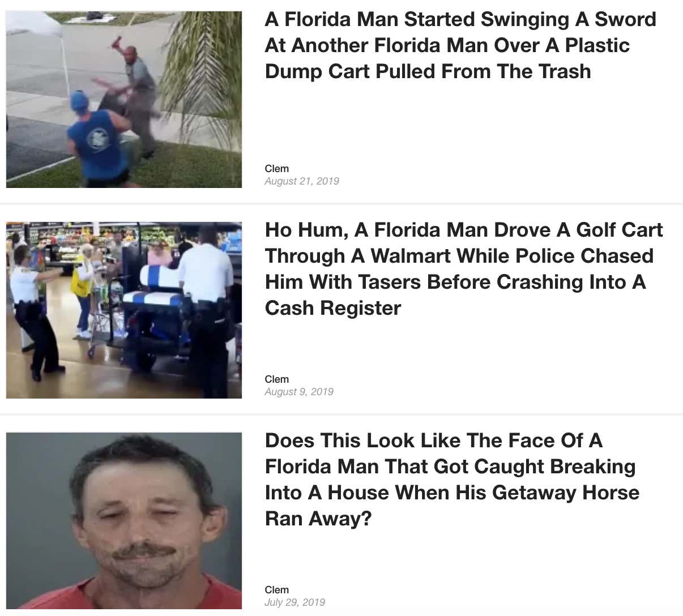The width and height of the screenshot is (683, 616).
Task: Open the sword-swinging Florida man thumbnail
Action: (124, 100)
